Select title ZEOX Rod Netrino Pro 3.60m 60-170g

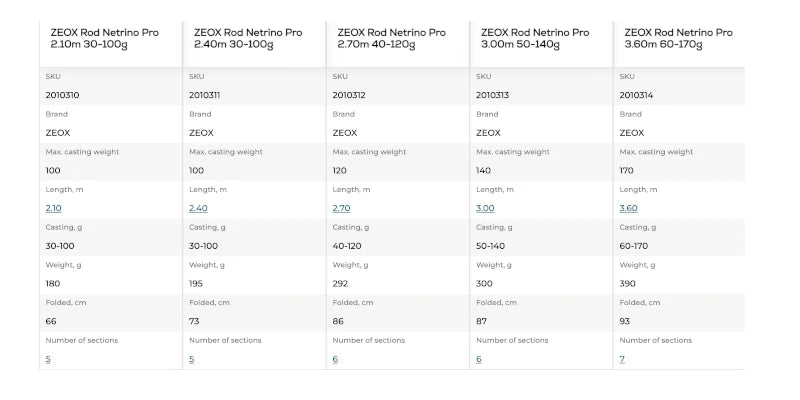tap(679, 39)
